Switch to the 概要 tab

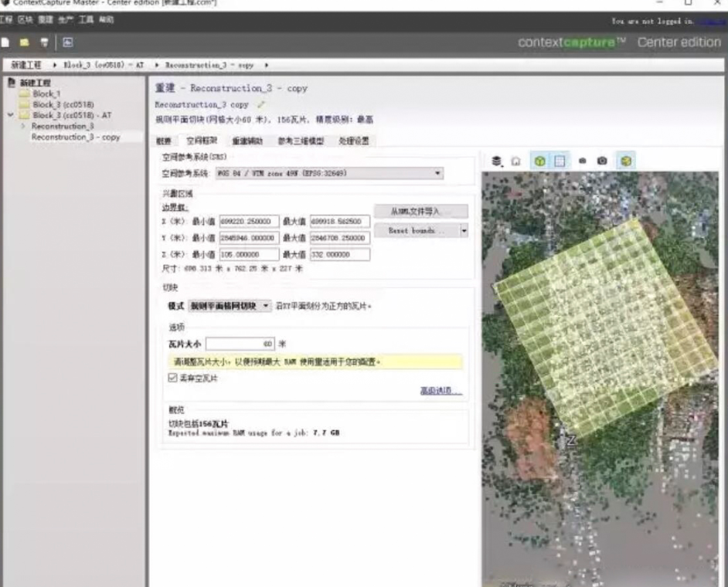pyautogui.click(x=164, y=141)
